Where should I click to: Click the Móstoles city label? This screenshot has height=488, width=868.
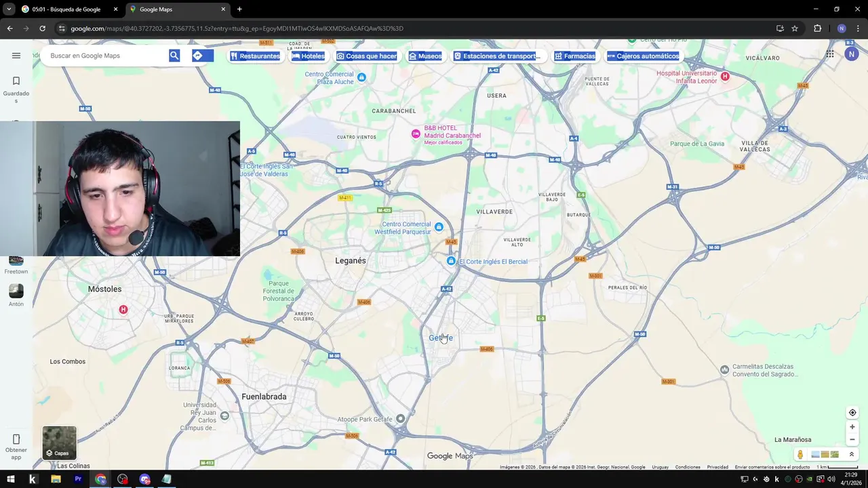coord(104,289)
